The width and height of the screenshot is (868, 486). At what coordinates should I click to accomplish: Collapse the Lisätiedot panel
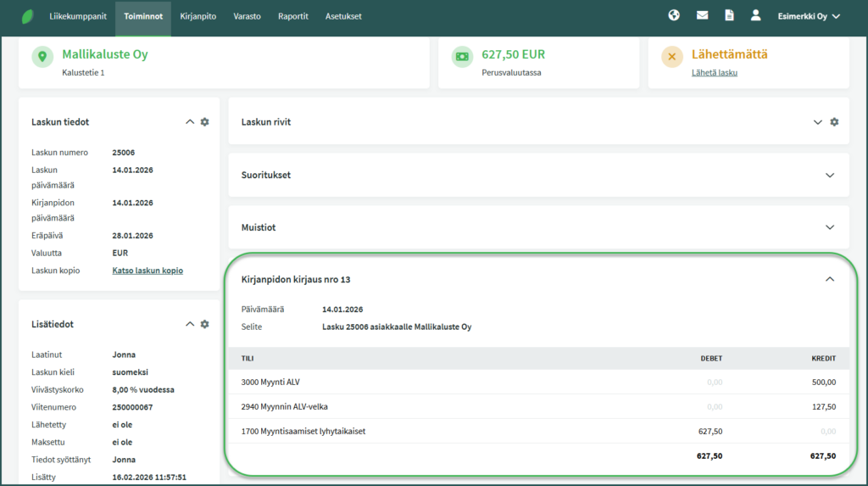190,324
